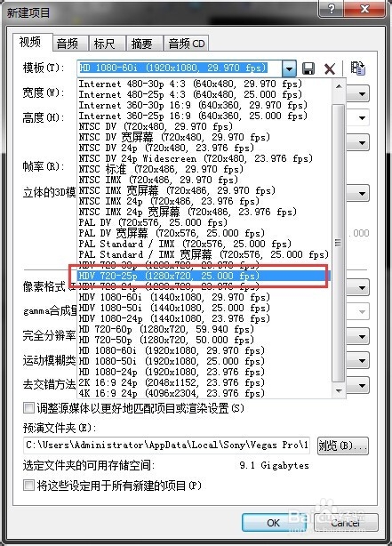Viewport: 392px width, 546px height.
Task: Click the help question mark button
Action: click(331, 9)
